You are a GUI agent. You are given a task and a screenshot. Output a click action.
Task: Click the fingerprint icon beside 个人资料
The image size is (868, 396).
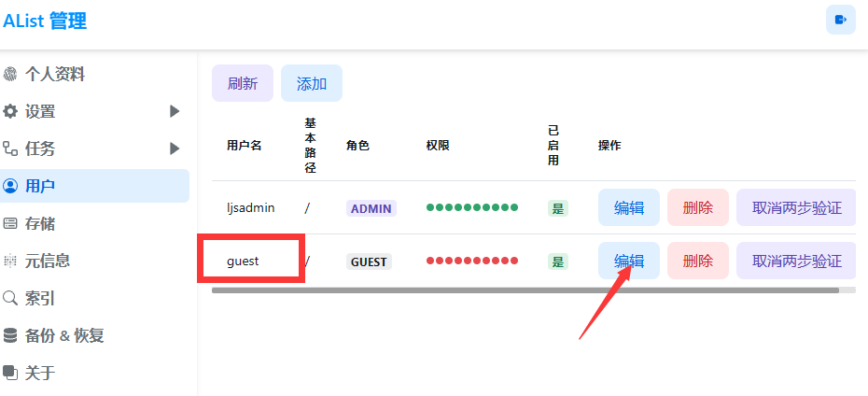click(x=10, y=74)
